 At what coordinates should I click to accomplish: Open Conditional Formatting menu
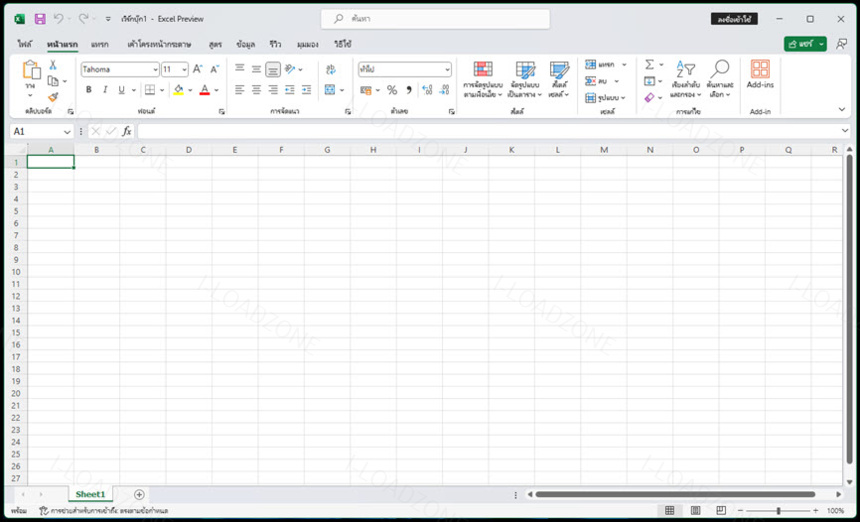[483, 80]
